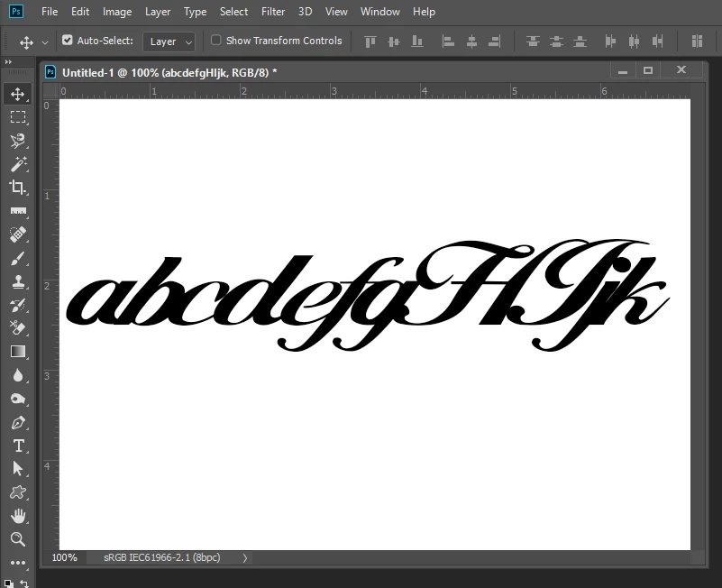Screen dimensions: 722x588
Task: Select the Move tool in the toolbox
Action: point(18,94)
